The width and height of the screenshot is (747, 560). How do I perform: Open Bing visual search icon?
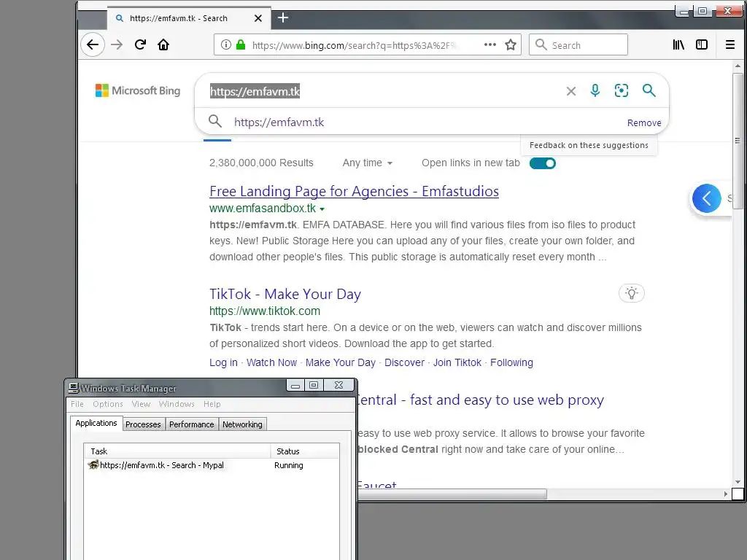(x=622, y=90)
